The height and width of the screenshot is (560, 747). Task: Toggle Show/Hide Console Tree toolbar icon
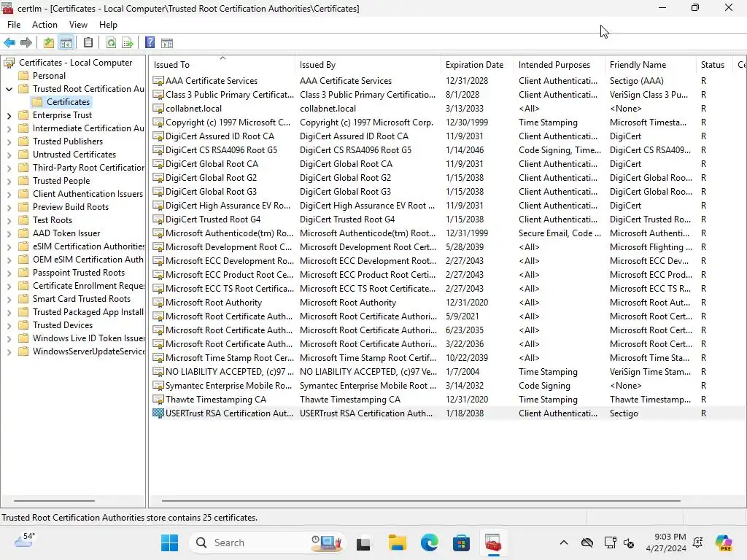tap(66, 43)
